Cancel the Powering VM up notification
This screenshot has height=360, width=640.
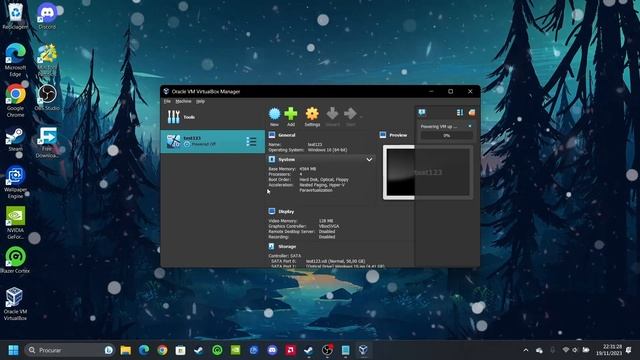coord(469,126)
